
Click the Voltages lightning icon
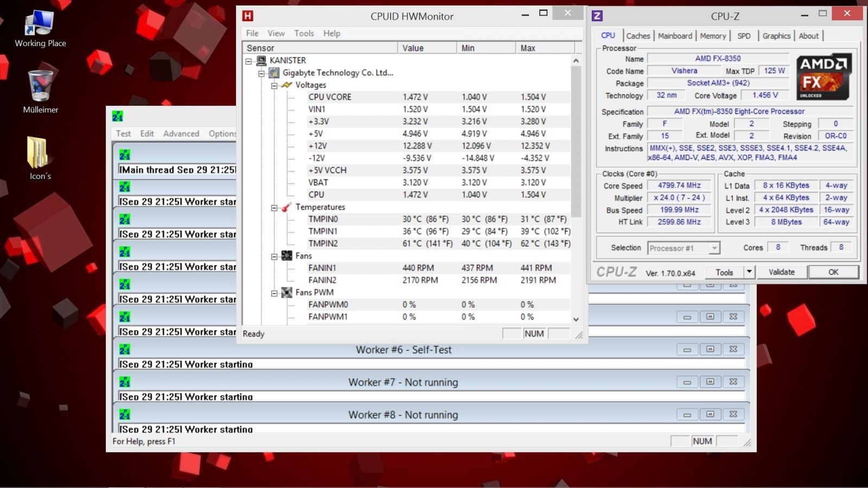(x=287, y=85)
